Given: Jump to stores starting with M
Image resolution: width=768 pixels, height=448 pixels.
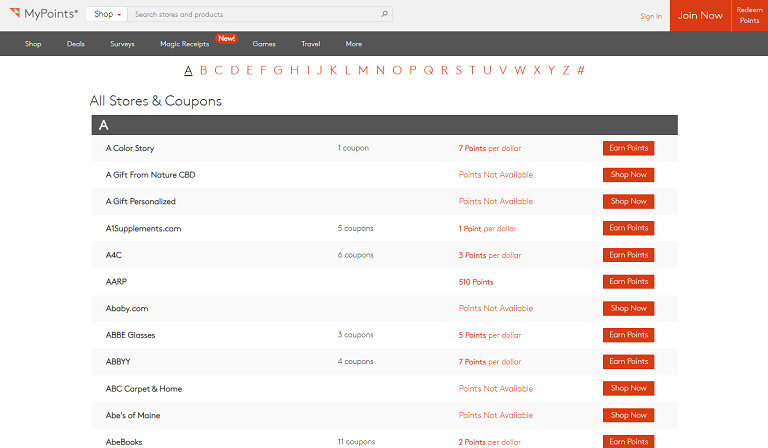Looking at the screenshot, I should click(x=363, y=71).
